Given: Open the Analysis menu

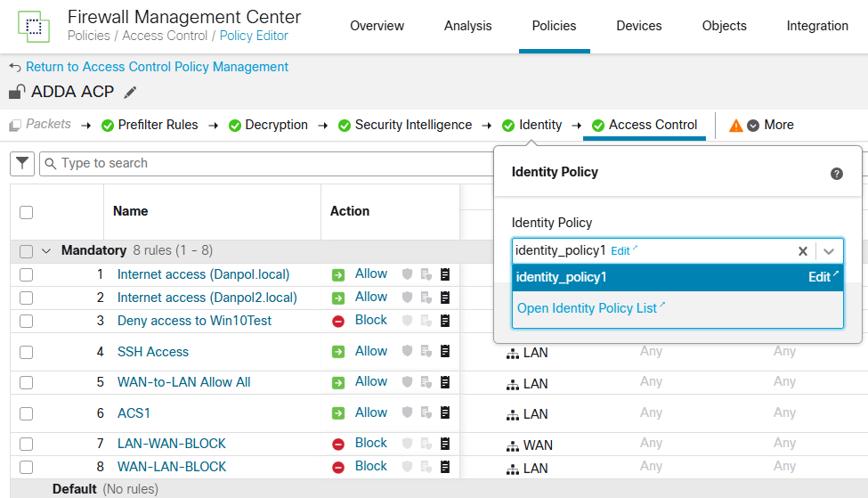Looking at the screenshot, I should pos(467,26).
